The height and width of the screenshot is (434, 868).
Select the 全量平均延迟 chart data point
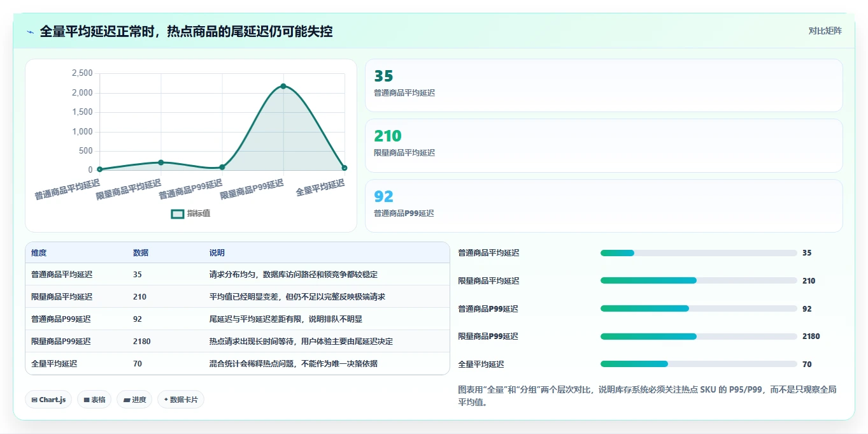click(345, 168)
